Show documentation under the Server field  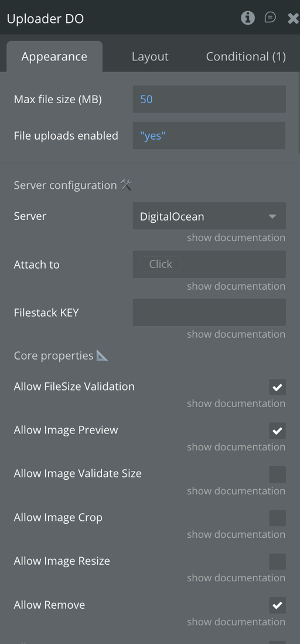(236, 238)
